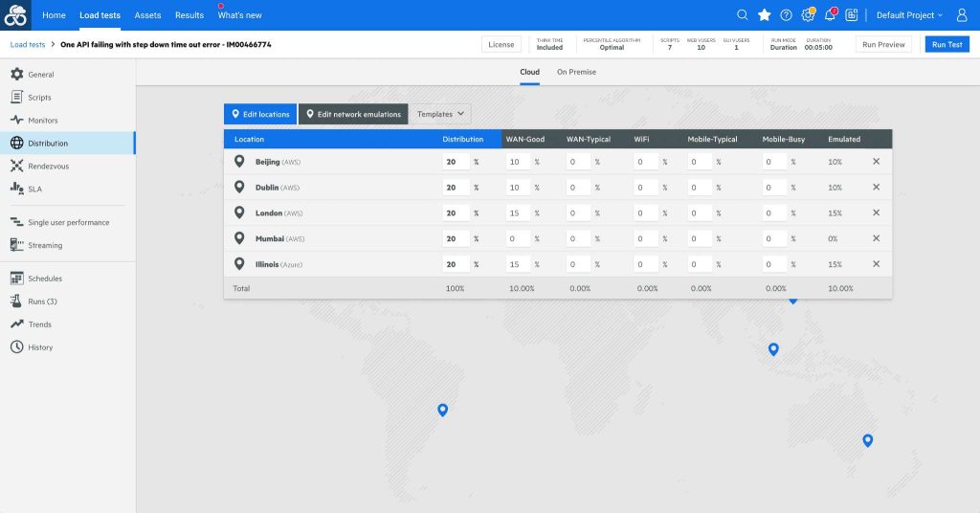The width and height of the screenshot is (980, 513).
Task: Open the General settings gear icon
Action: pyautogui.click(x=17, y=75)
